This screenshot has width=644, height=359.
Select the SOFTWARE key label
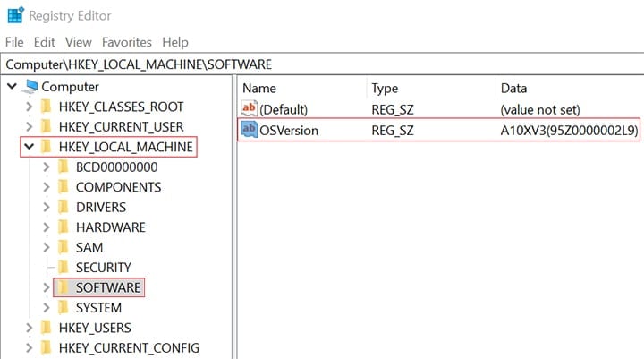click(x=108, y=288)
